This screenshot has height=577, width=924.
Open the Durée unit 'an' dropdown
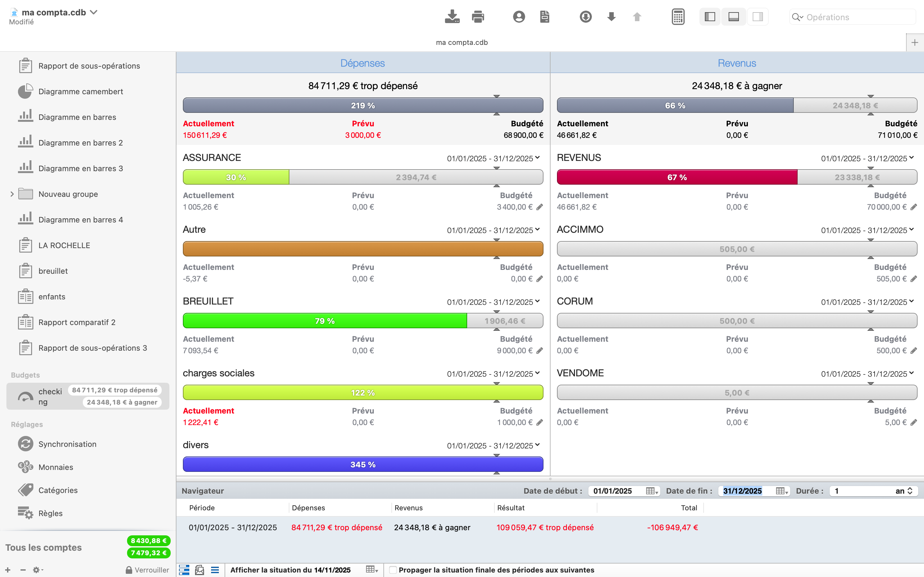click(x=903, y=491)
